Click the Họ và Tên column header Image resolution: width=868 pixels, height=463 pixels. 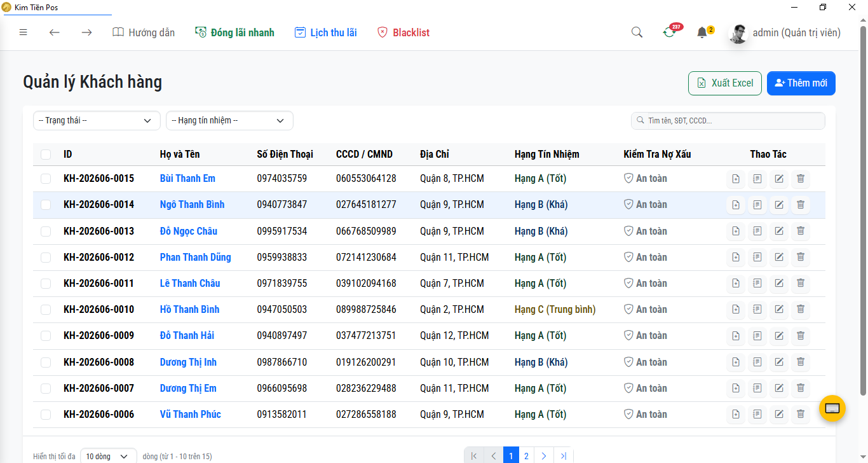180,154
